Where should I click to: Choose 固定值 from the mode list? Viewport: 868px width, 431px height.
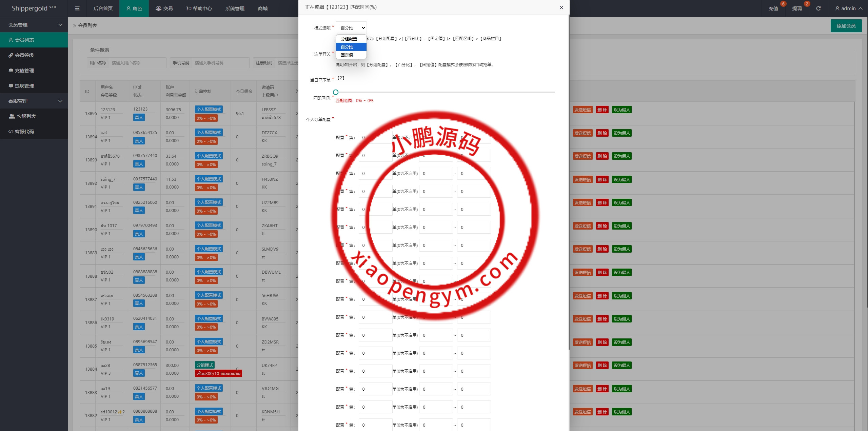click(347, 55)
